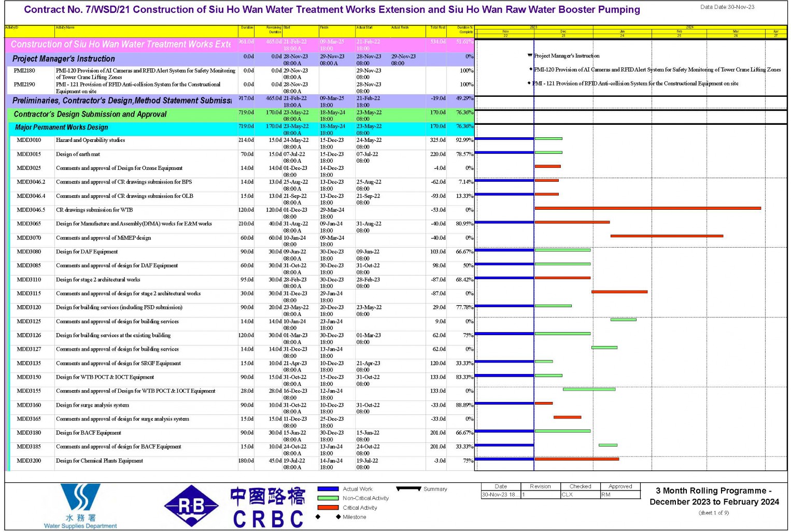Click the Summary bar symbol in the legend
The width and height of the screenshot is (791, 532).
tap(408, 488)
